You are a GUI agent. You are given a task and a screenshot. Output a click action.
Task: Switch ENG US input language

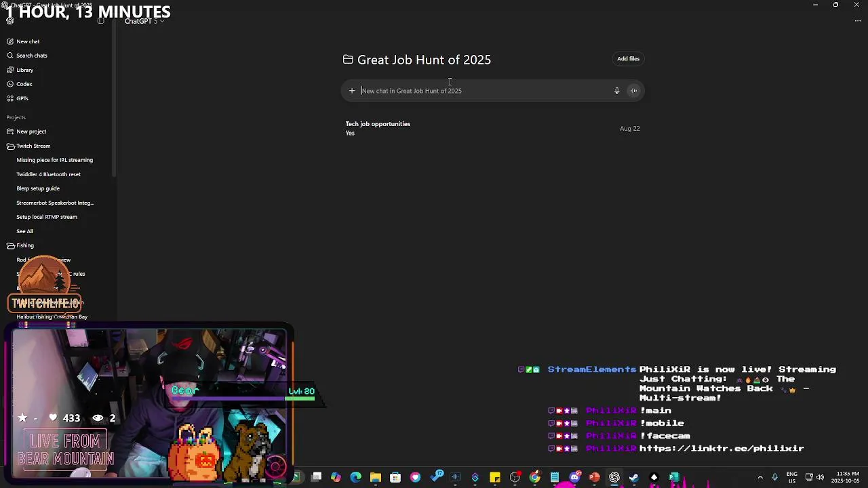point(792,478)
